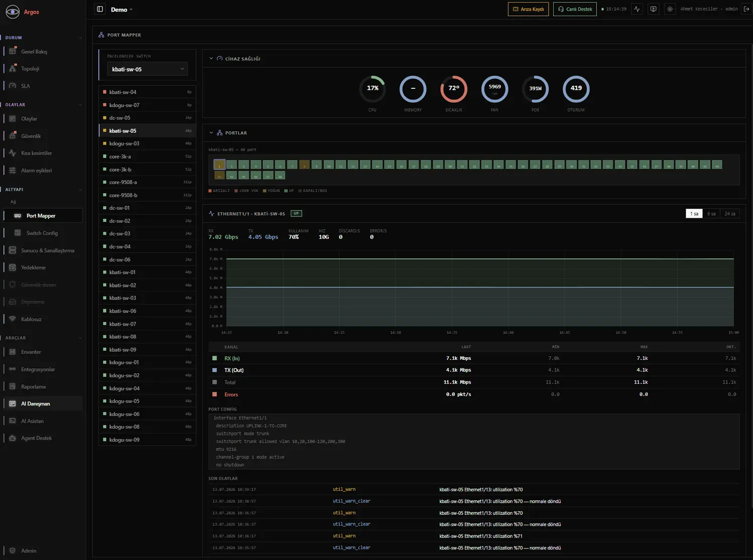Click the presentation screen icon in the header
The width and height of the screenshot is (753, 560).
click(x=653, y=9)
